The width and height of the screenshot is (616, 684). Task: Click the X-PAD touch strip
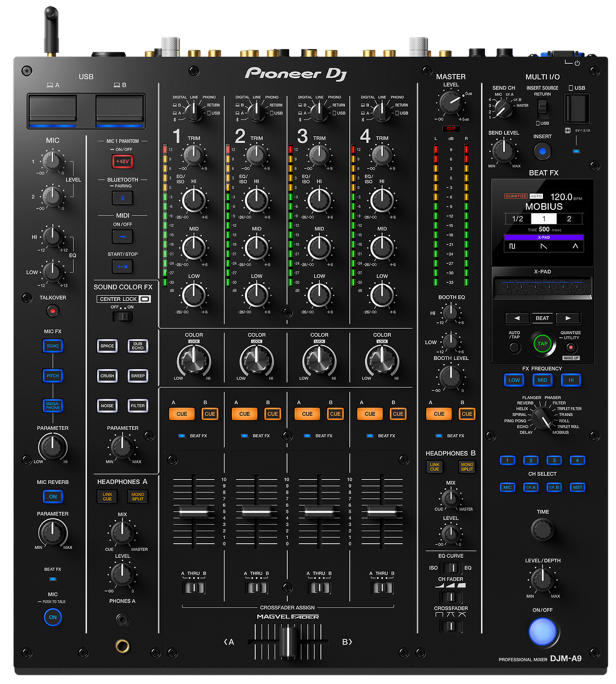(x=542, y=288)
